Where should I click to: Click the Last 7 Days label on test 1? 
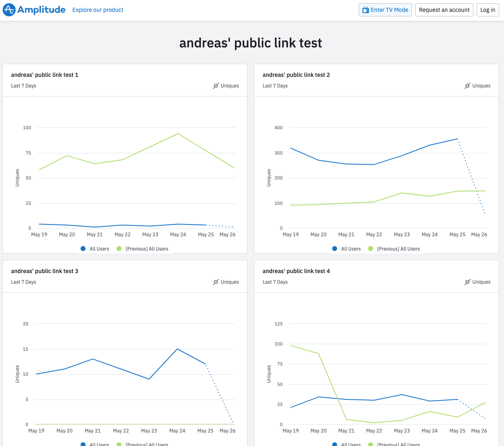pyautogui.click(x=24, y=86)
